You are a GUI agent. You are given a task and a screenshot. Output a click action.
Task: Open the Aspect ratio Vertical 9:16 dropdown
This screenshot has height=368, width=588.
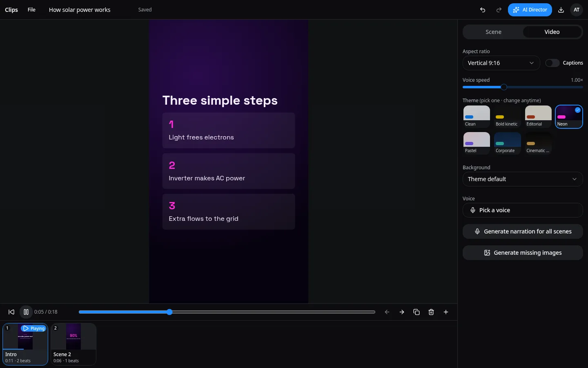coord(501,63)
